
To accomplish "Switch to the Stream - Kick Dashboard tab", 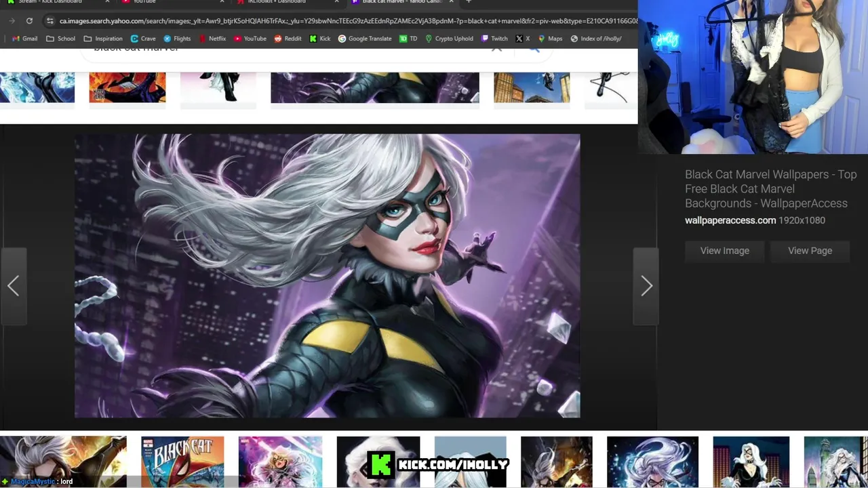I will coord(57,2).
